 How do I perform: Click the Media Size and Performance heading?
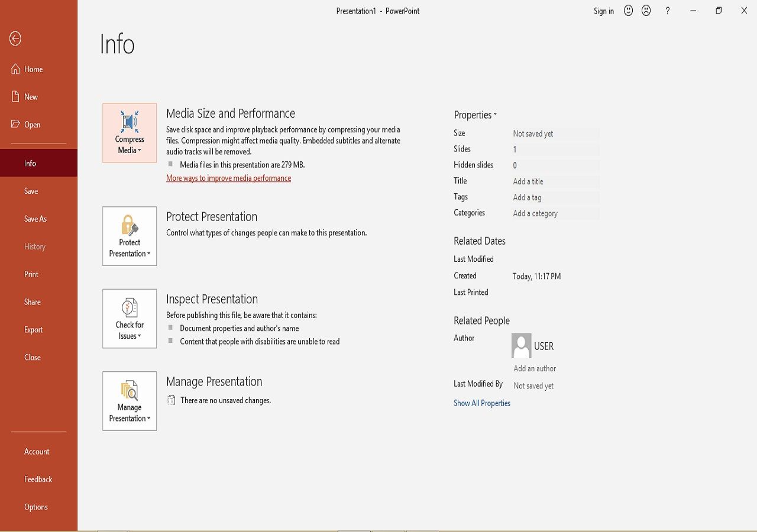[231, 113]
